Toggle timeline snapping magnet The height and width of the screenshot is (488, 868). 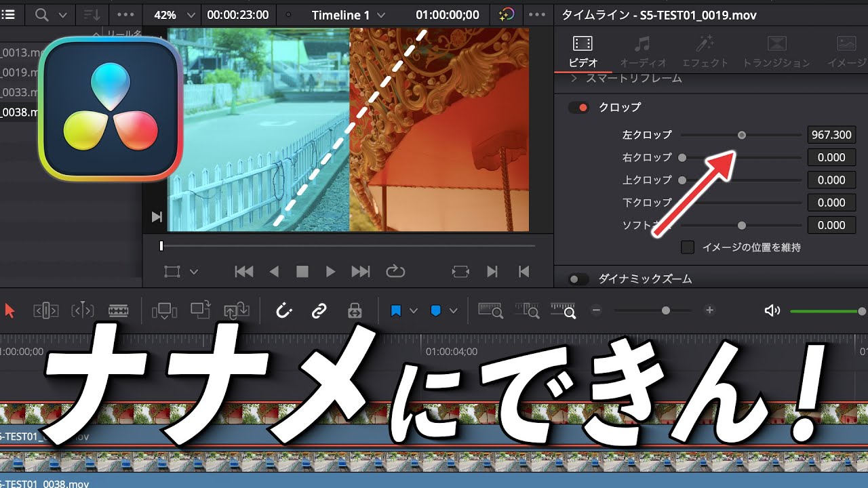284,311
